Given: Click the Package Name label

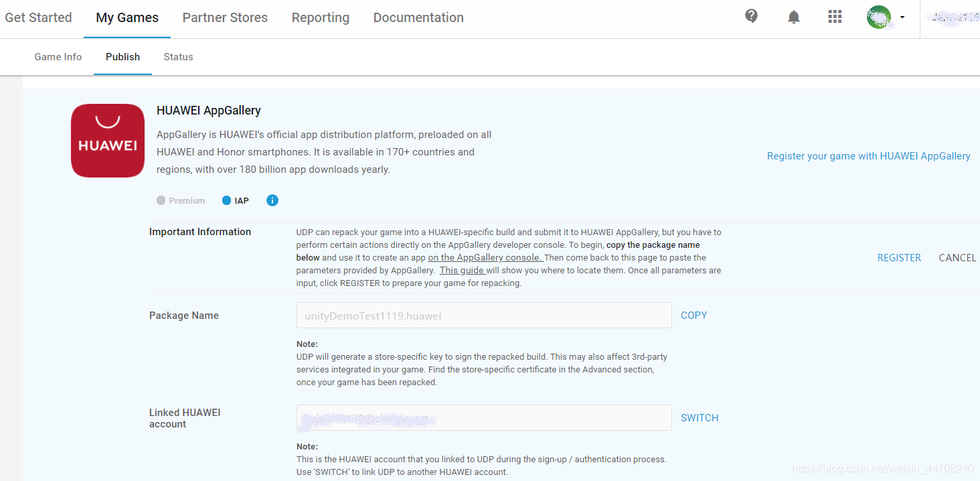Looking at the screenshot, I should (184, 316).
